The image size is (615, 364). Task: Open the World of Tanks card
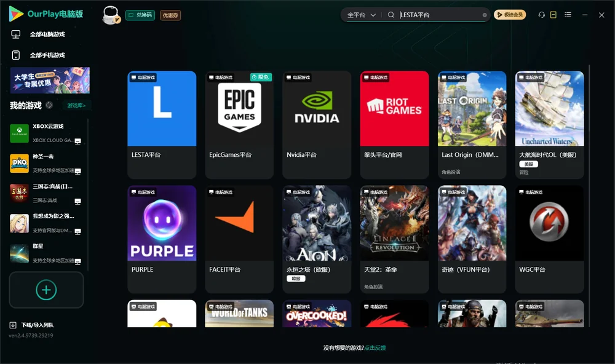tap(239, 314)
